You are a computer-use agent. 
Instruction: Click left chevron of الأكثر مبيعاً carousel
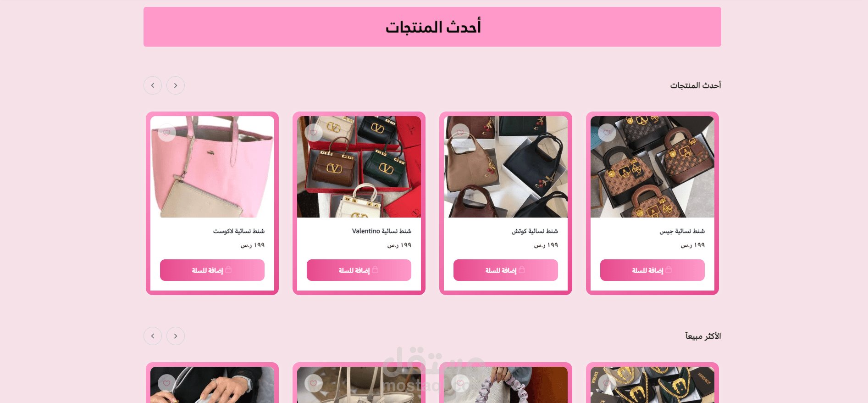pos(153,336)
